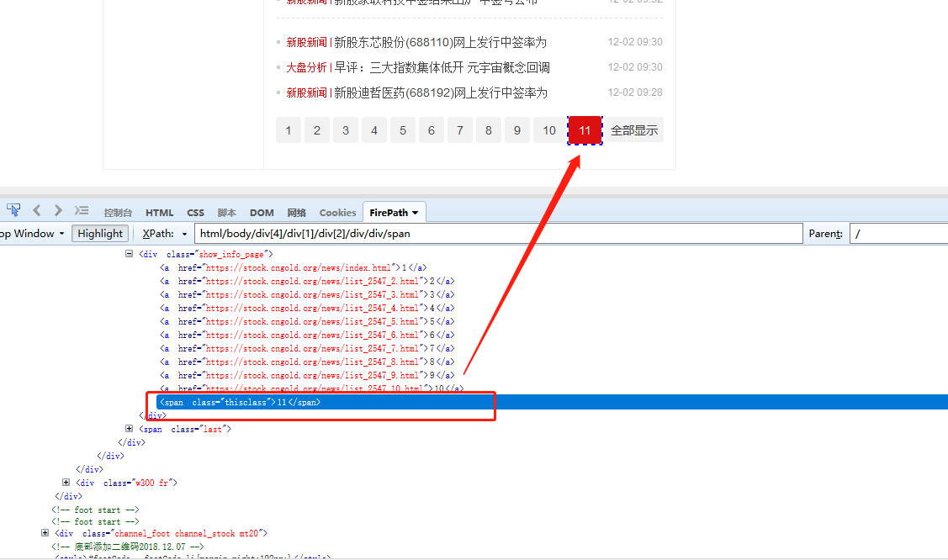
Task: Open the 网络 tab
Action: click(296, 213)
